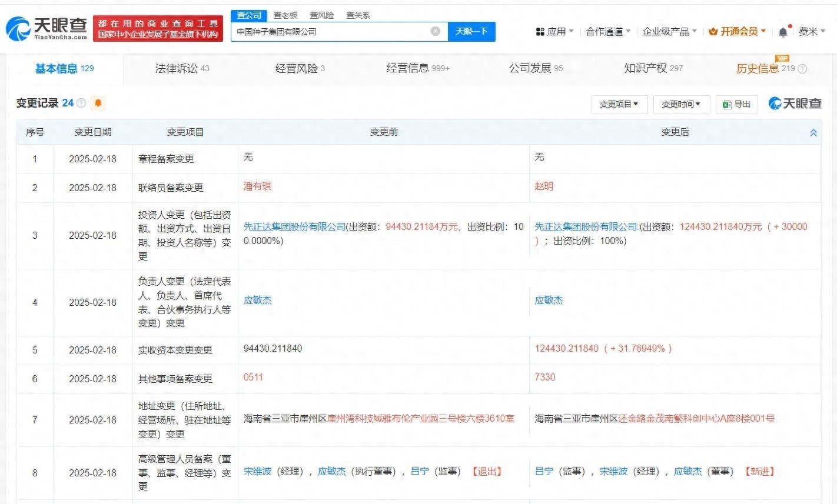Screen dimensions: 837x504
Task: Expand the 应用 menu dropdown
Action: 554,31
